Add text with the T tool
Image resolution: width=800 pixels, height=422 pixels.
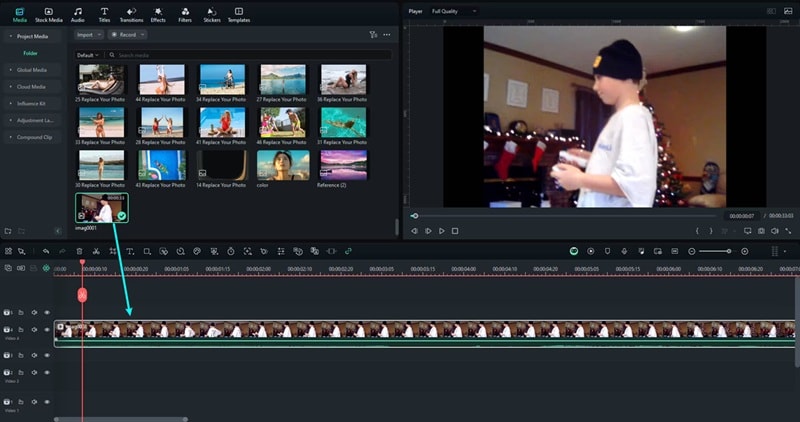(130, 251)
